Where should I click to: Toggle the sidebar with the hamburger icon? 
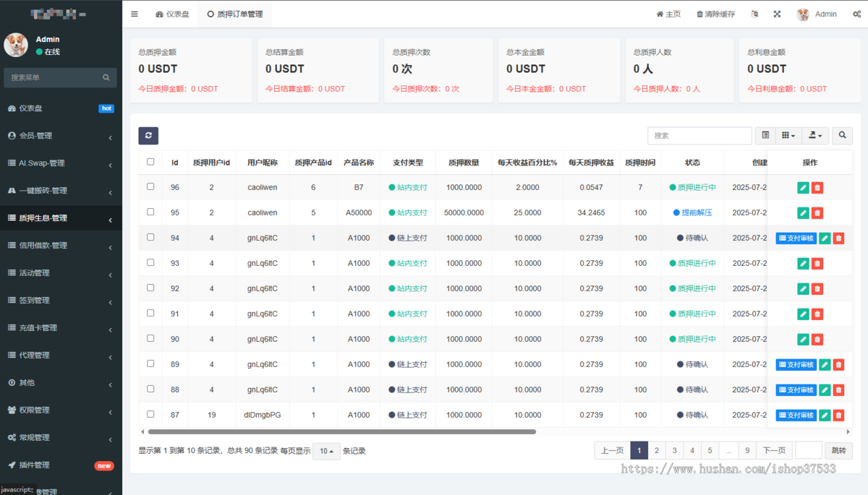click(135, 14)
